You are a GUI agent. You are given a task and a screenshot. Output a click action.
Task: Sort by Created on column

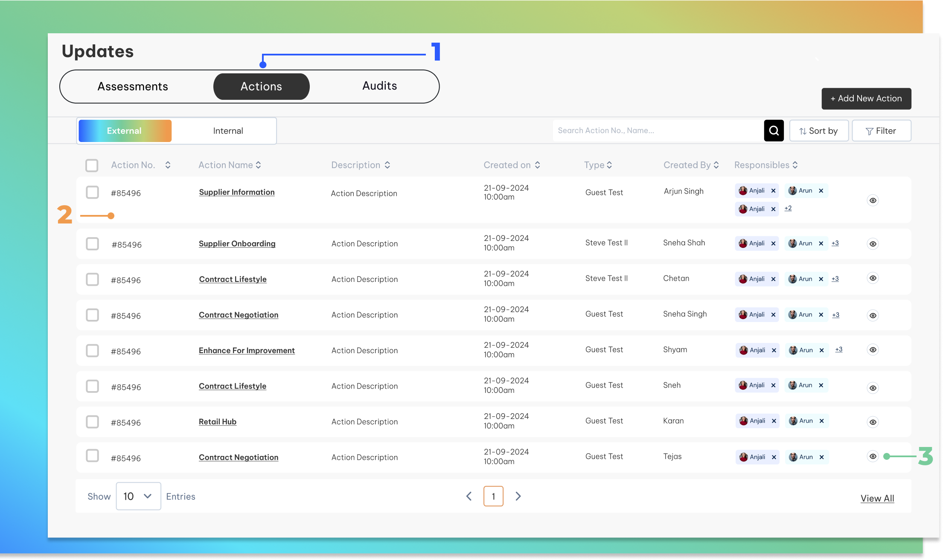click(x=537, y=165)
